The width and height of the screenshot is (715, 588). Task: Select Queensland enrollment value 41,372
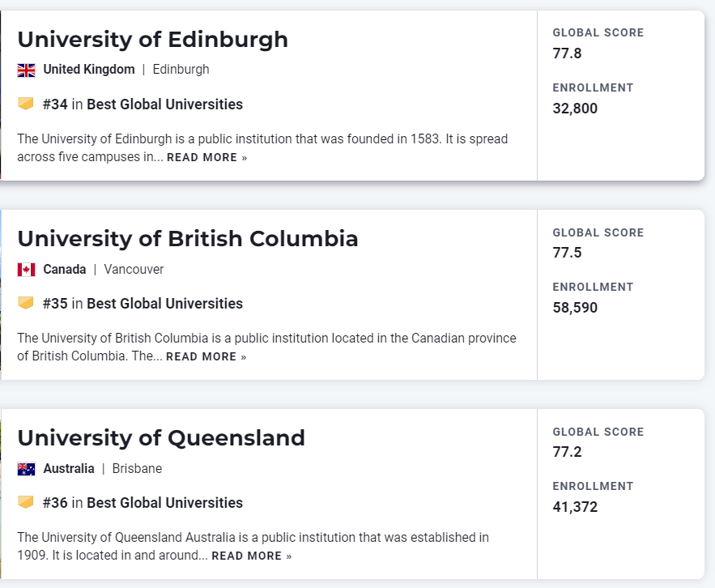(575, 507)
